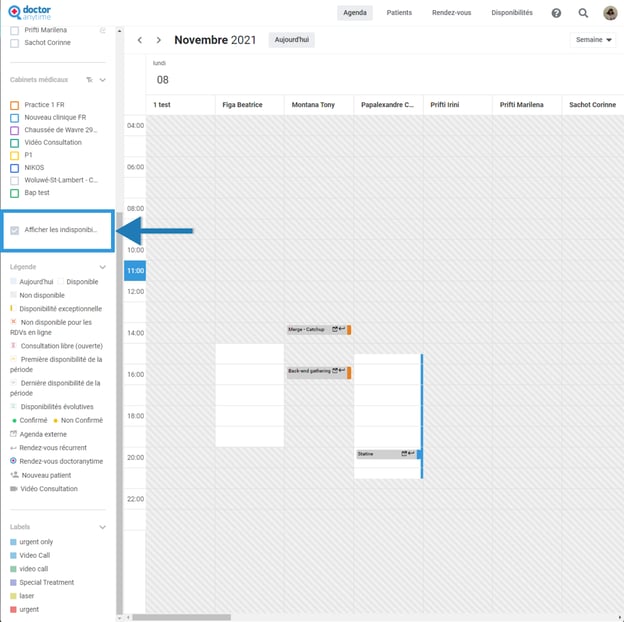Go to next week arrow

(x=158, y=40)
